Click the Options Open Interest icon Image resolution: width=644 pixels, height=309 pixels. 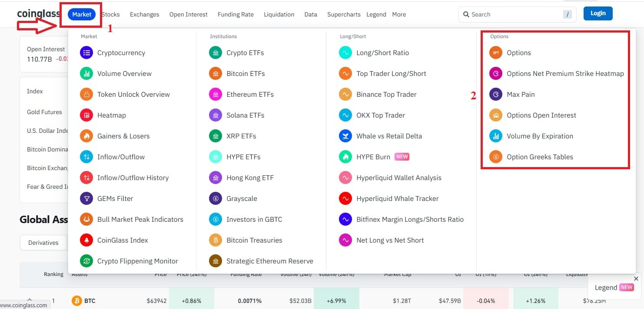point(496,115)
